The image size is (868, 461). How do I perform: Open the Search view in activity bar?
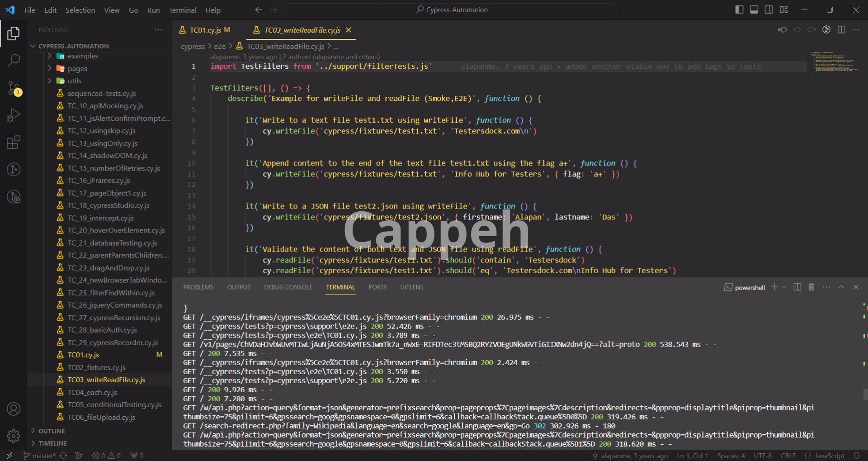(x=14, y=60)
